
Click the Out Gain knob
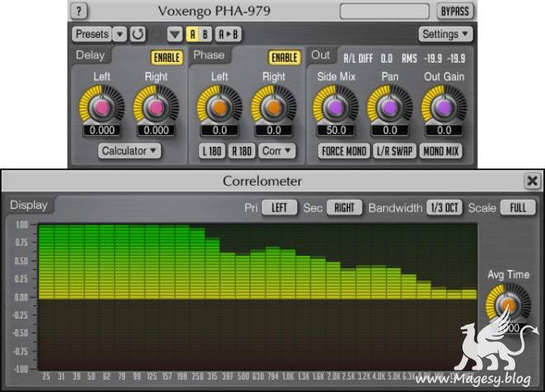(444, 107)
